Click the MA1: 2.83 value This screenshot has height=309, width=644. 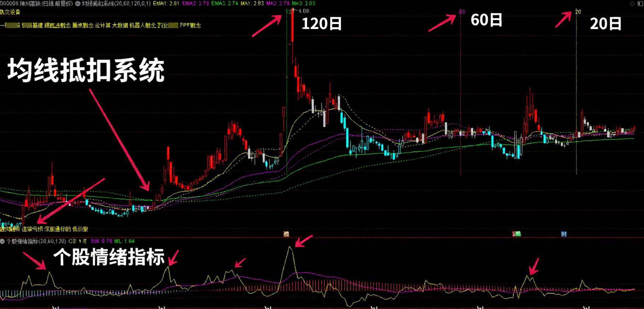pos(252,4)
